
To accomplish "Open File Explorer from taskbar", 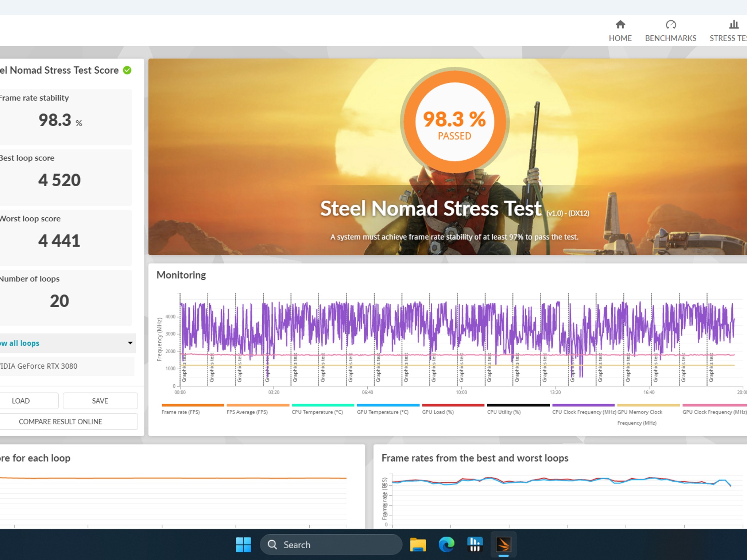I will (418, 545).
